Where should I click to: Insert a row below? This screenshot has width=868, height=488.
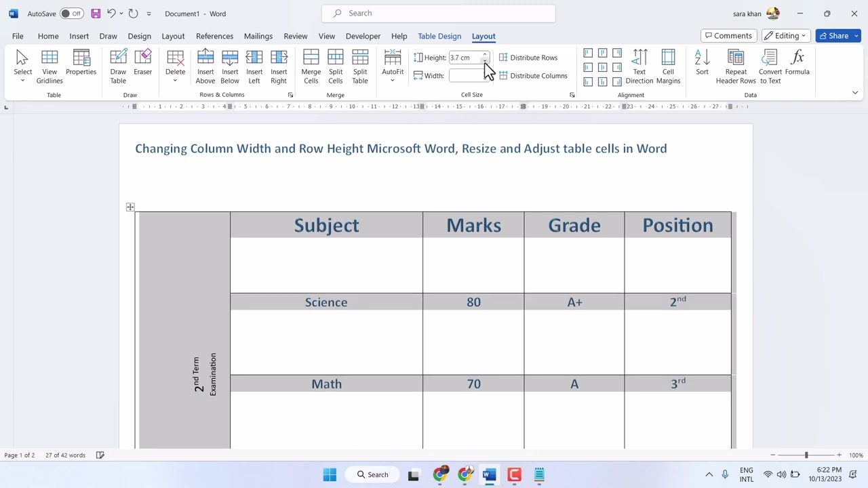coord(230,67)
